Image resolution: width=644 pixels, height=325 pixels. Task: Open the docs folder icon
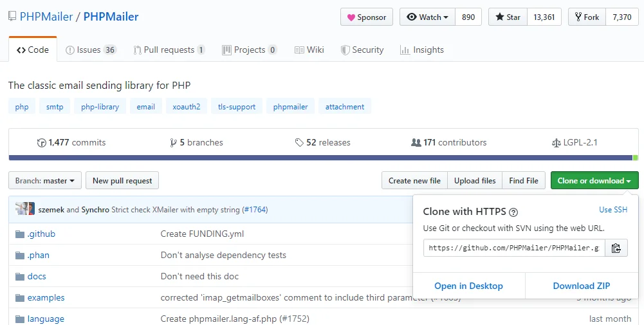(20, 277)
